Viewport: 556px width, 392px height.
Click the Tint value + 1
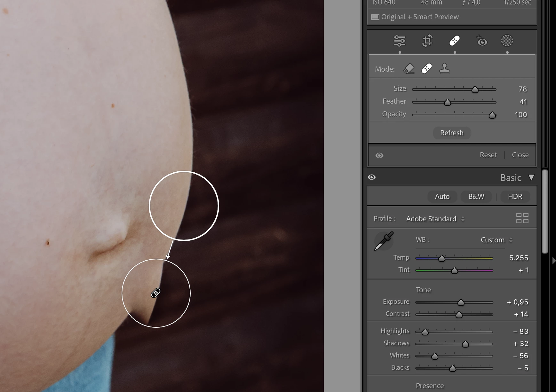tap(523, 270)
